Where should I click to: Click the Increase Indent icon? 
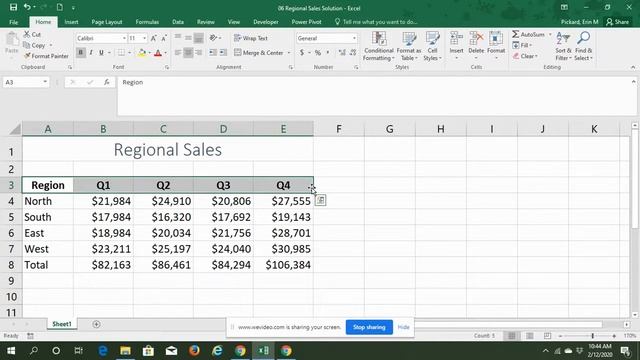pyautogui.click(x=223, y=53)
